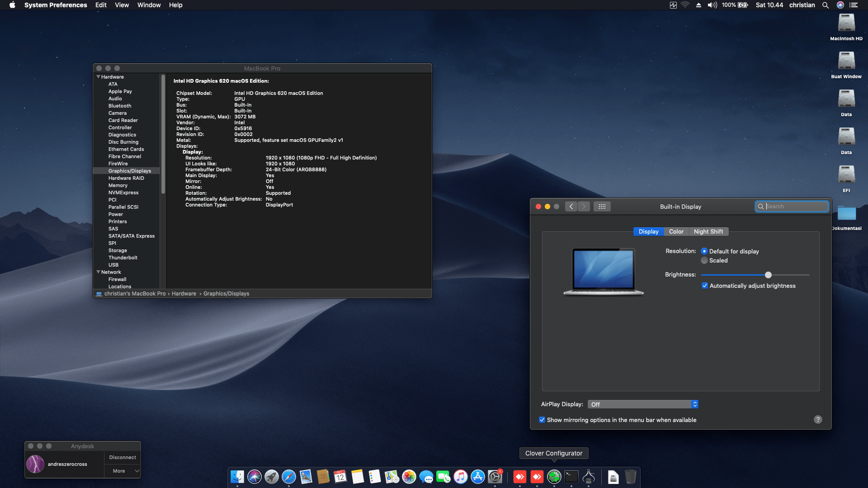The height and width of the screenshot is (488, 868).
Task: Open the Wi-Fi status menu icon
Action: click(x=685, y=5)
